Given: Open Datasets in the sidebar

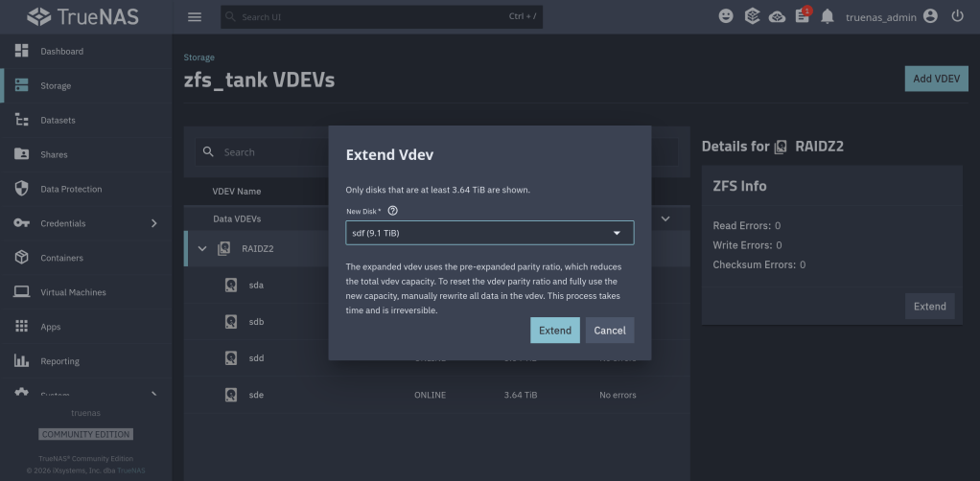Looking at the screenshot, I should point(58,121).
